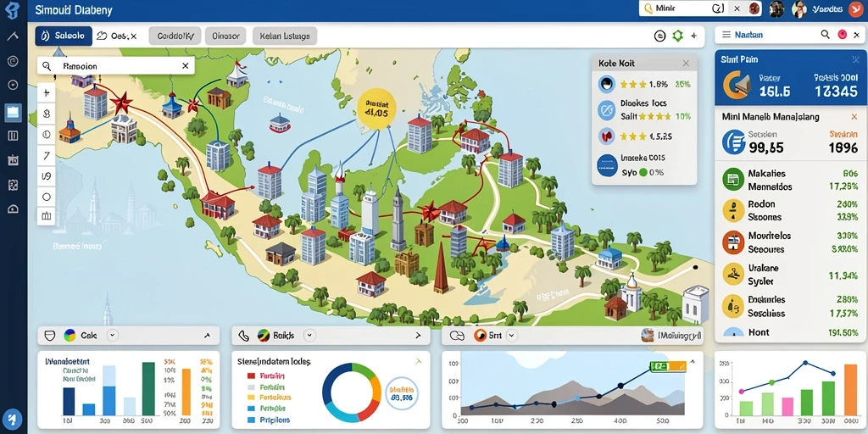Expand the dropdown beside Baikls

click(x=309, y=336)
